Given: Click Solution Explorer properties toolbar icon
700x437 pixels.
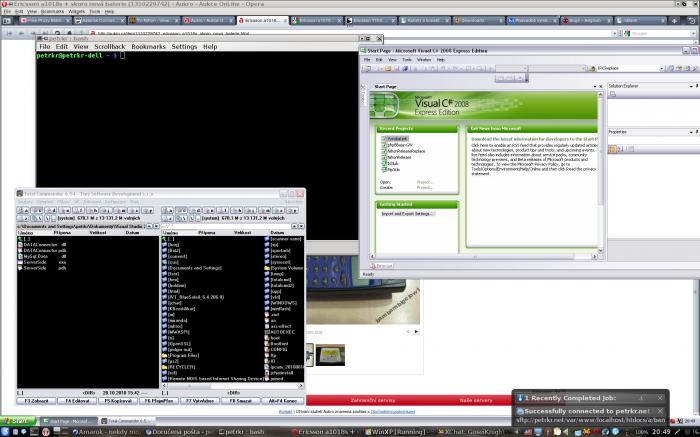Looking at the screenshot, I should 613,94.
